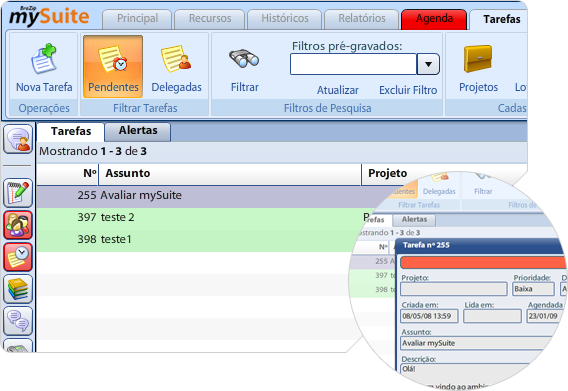Open the note with clock sidebar icon
This screenshot has width=568, height=391.
click(x=18, y=257)
